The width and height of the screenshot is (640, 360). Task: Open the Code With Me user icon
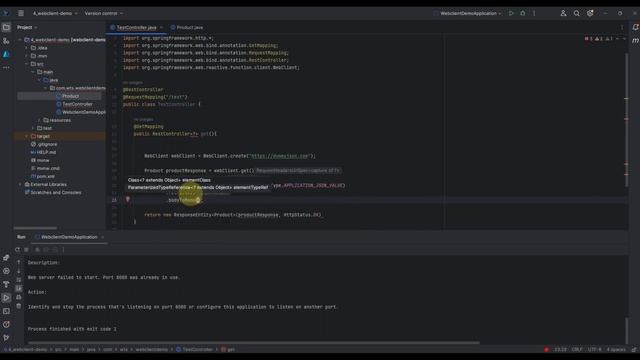[563, 13]
